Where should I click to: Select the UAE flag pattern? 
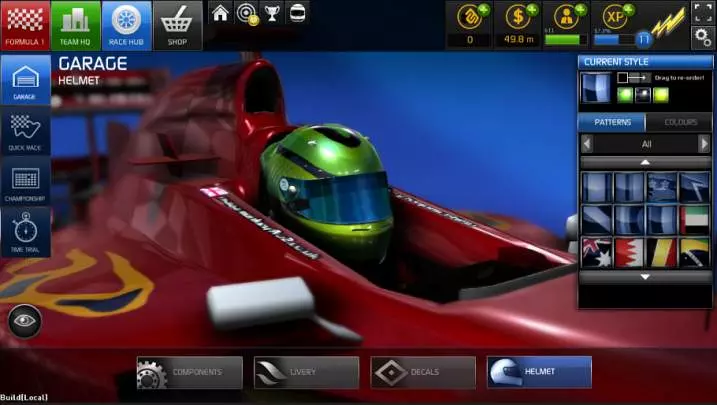[x=694, y=219]
